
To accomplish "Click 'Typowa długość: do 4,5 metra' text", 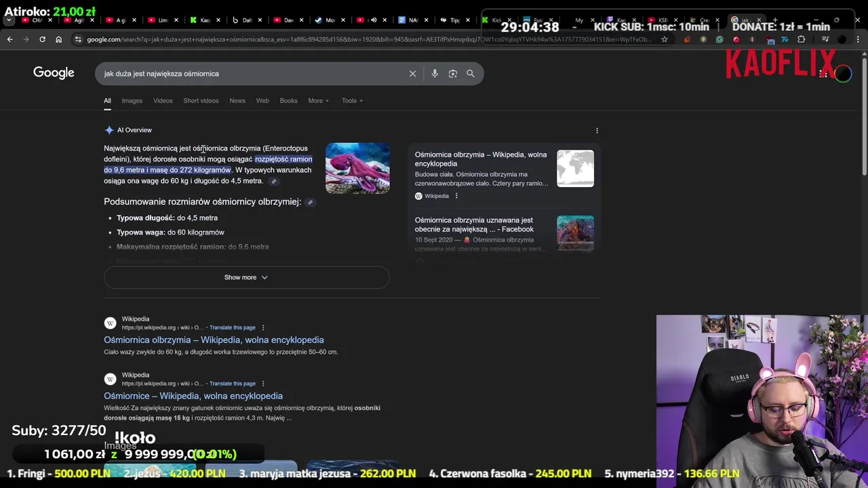I will point(167,218).
